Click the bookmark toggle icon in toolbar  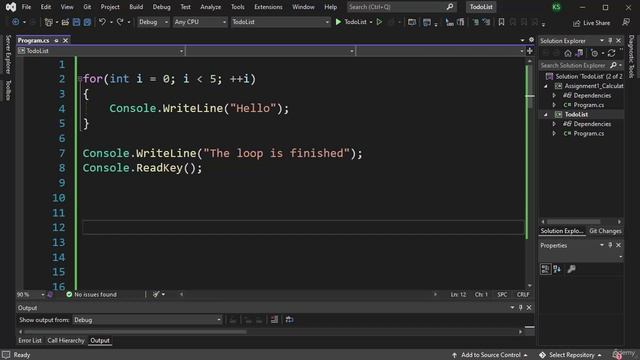[501, 22]
